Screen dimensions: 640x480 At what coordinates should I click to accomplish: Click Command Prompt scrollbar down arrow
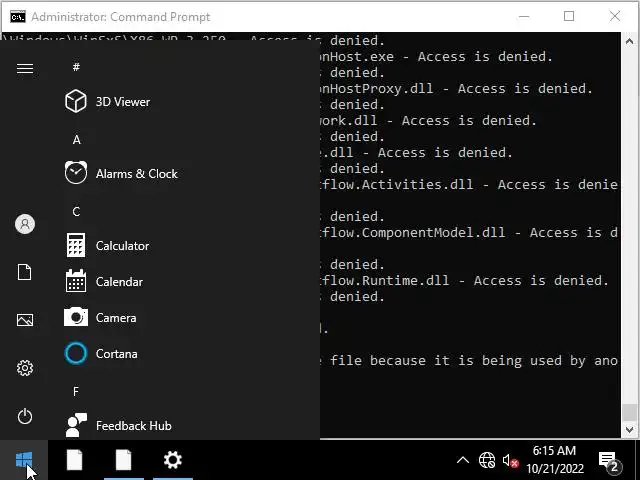click(x=629, y=430)
